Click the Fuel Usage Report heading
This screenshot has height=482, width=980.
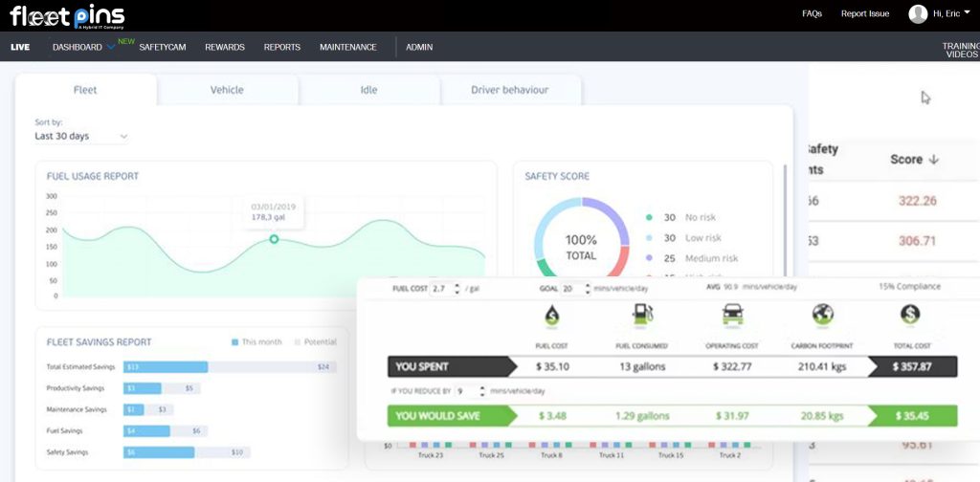pyautogui.click(x=93, y=176)
